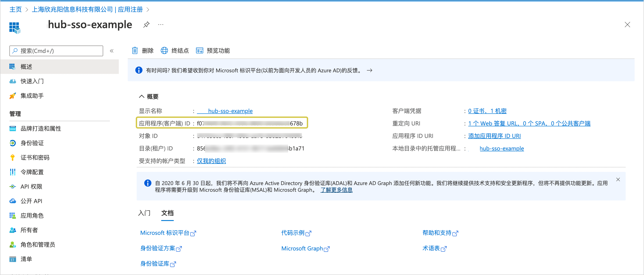The width and height of the screenshot is (644, 275).
Task: Select the 文档 tab
Action: [167, 213]
